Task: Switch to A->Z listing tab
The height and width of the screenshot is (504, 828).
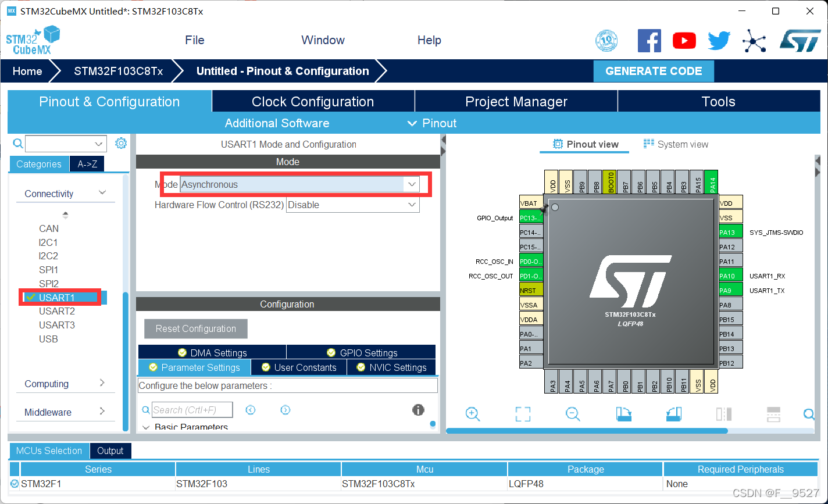Action: (87, 164)
